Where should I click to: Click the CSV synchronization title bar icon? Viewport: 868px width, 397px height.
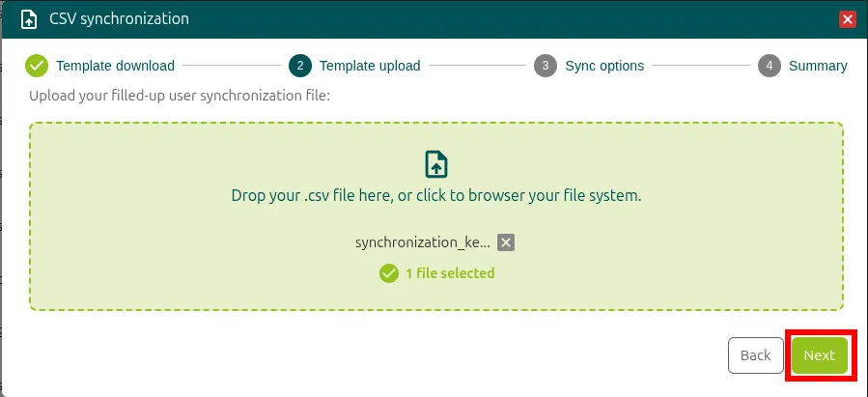(x=29, y=18)
